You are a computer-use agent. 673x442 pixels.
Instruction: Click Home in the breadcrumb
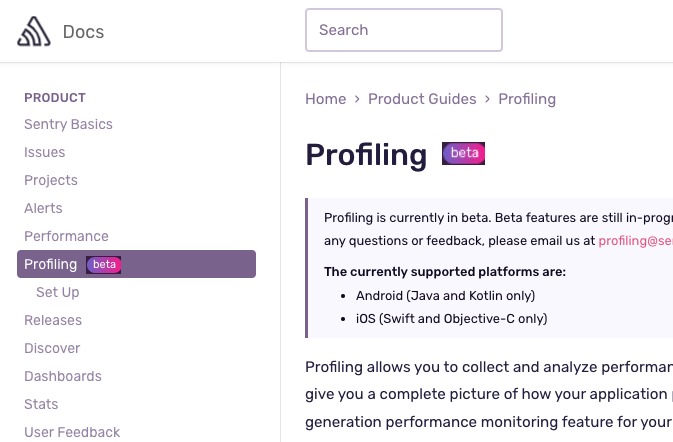pos(325,99)
